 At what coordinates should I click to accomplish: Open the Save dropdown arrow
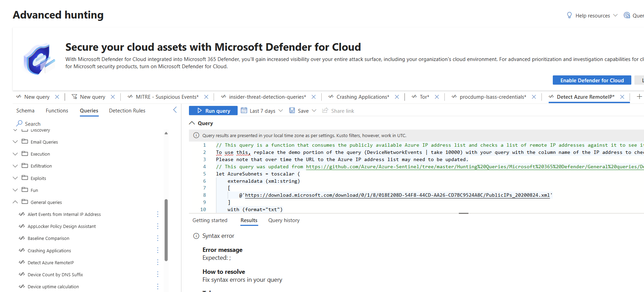click(x=314, y=110)
